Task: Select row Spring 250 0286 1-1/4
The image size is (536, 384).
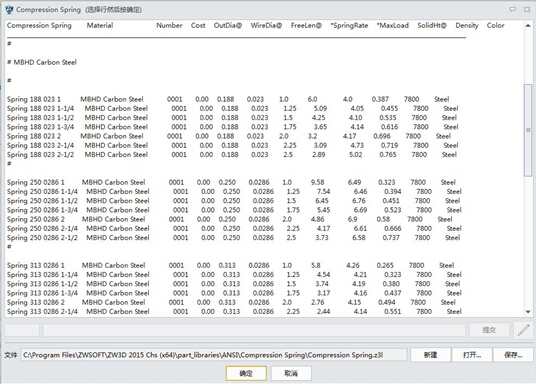Action: click(234, 191)
